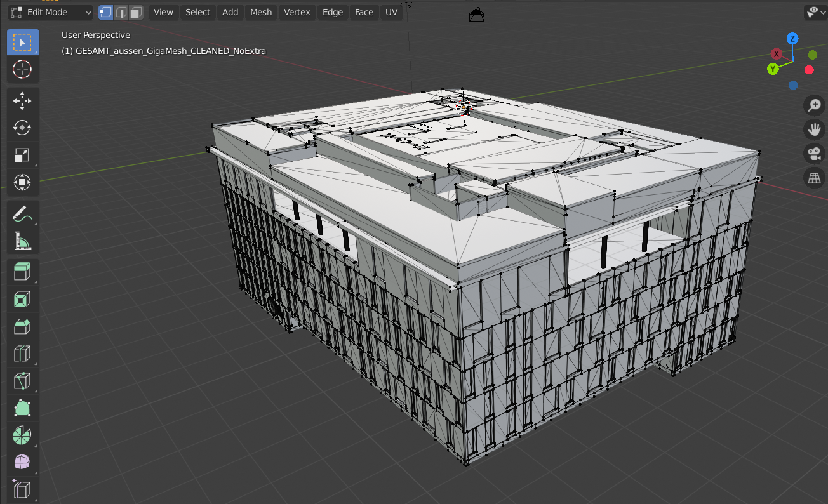This screenshot has height=504, width=828.
Task: Select the Smooth tool
Action: click(x=23, y=463)
